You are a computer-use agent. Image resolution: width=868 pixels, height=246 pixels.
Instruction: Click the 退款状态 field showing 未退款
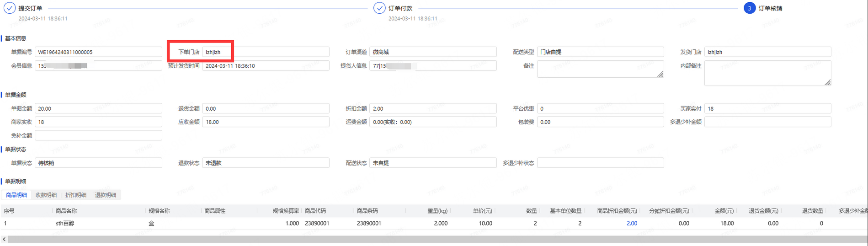[266, 163]
